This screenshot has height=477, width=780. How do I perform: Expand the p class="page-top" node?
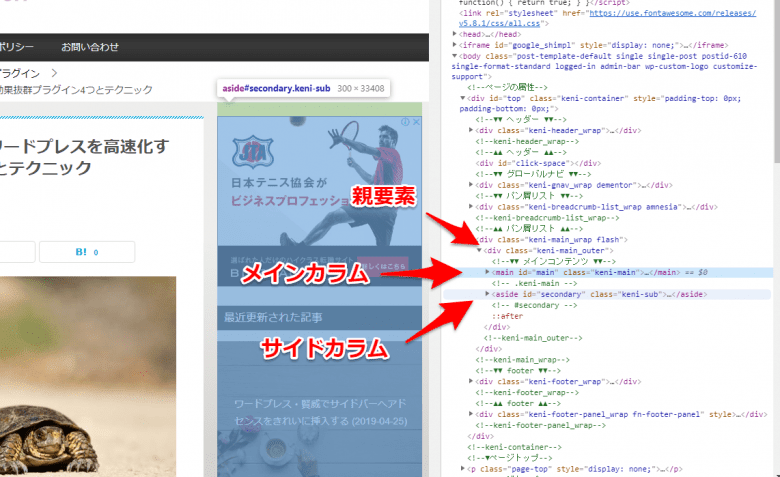click(x=463, y=469)
